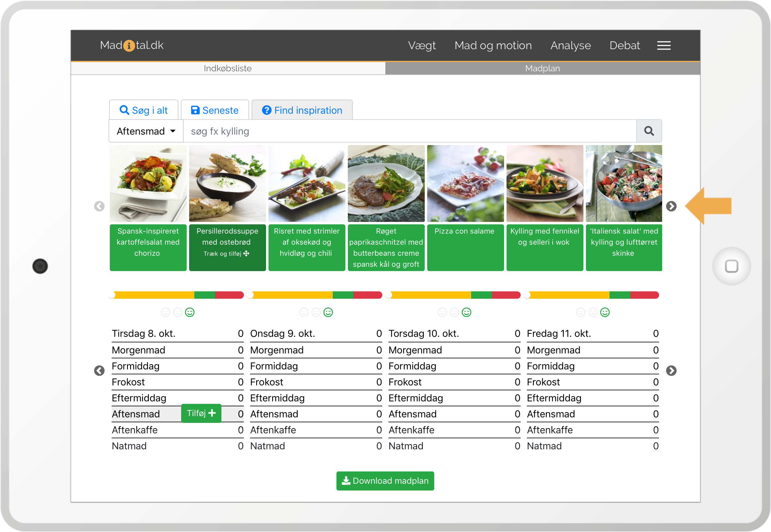Screen dimensions: 771x532
Task: Select green happy smiley for Onsdag 9. okt.
Action: [328, 312]
